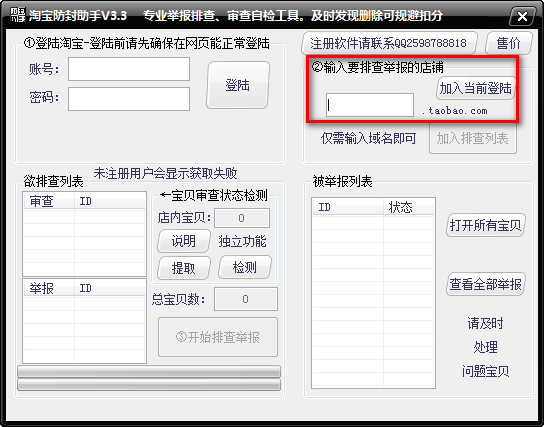Click the disabled 加入排查列表 button

pyautogui.click(x=473, y=138)
